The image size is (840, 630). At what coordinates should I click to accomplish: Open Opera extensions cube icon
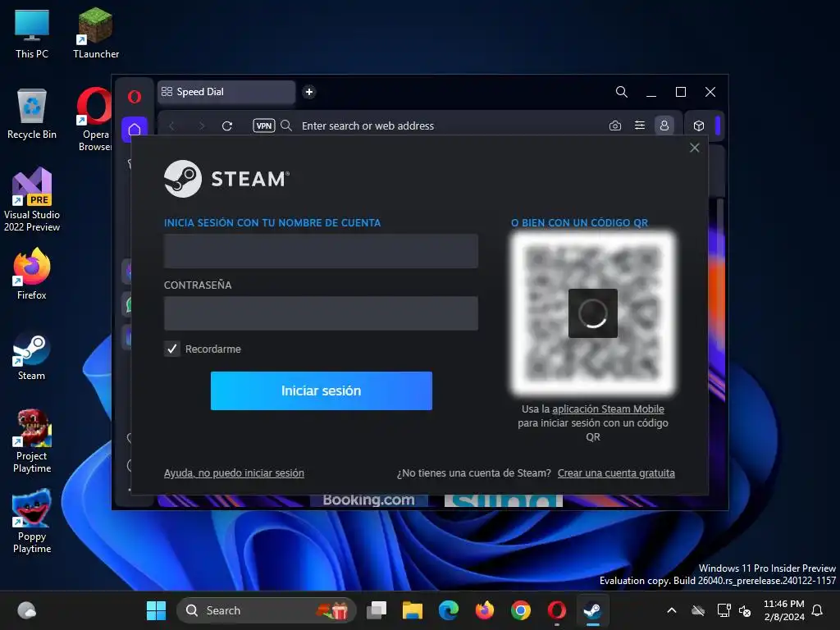699,126
